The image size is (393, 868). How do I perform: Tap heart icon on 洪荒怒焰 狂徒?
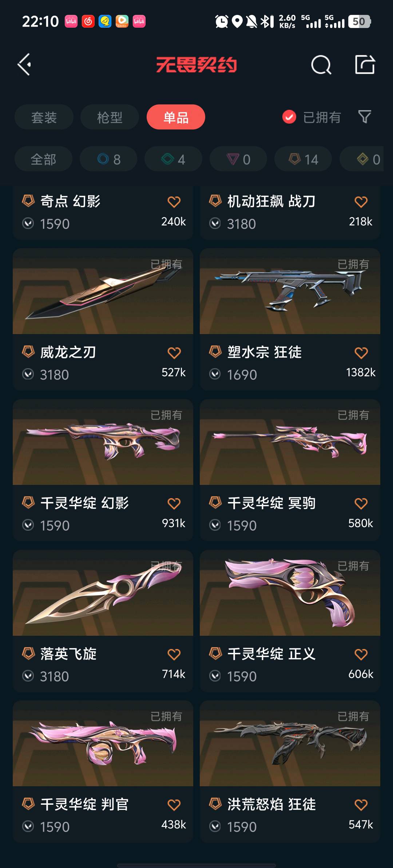click(361, 805)
